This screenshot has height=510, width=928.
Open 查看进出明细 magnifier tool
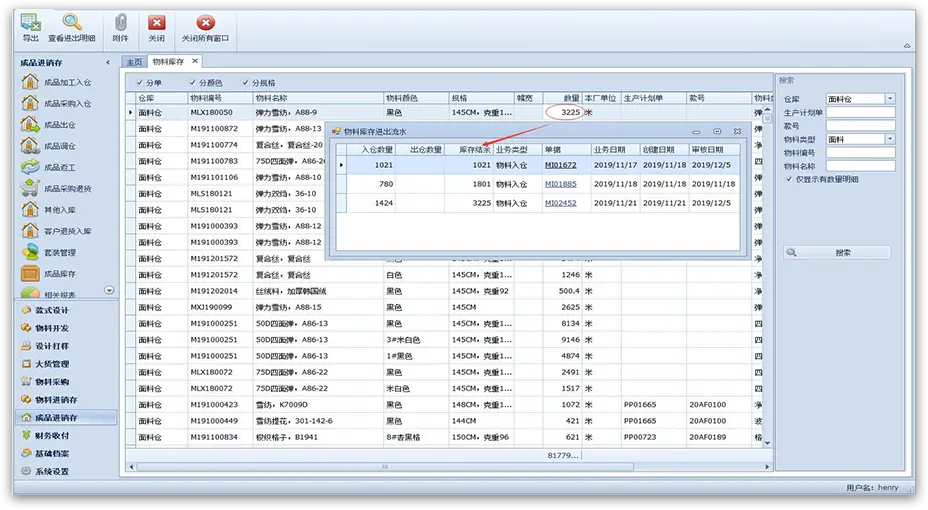click(x=72, y=27)
